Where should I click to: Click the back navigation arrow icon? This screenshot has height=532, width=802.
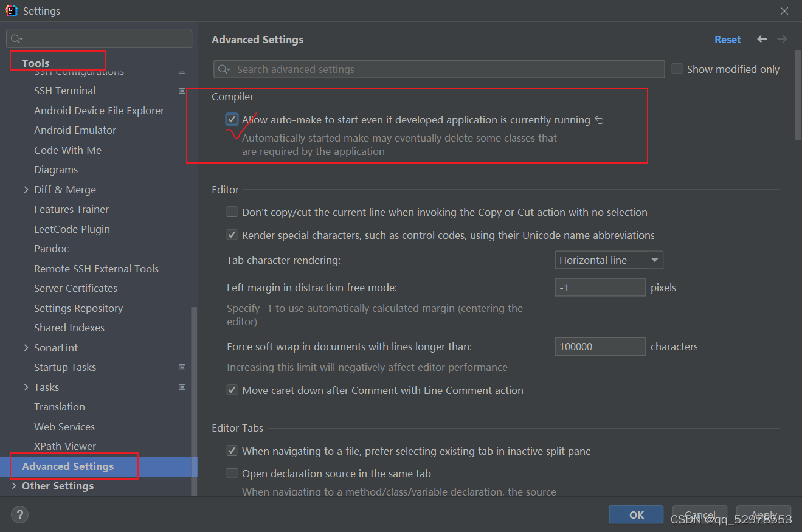[x=762, y=40]
